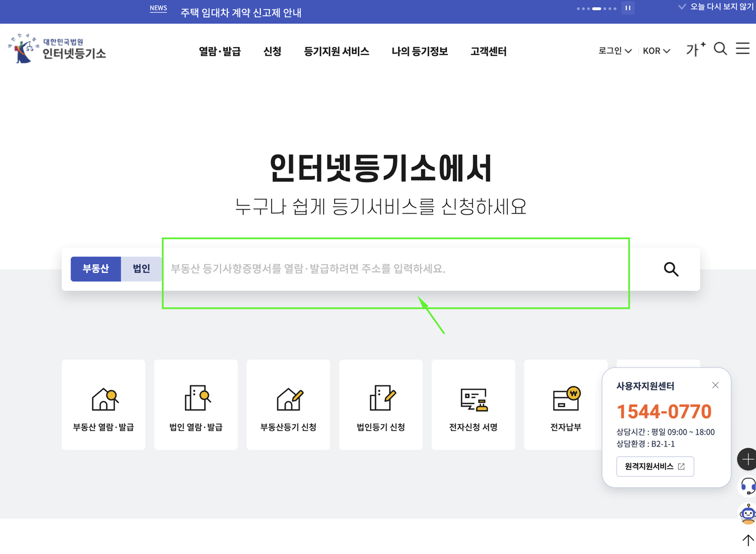Start a search with the magnifier icon
This screenshot has width=756, height=554.
click(x=671, y=269)
